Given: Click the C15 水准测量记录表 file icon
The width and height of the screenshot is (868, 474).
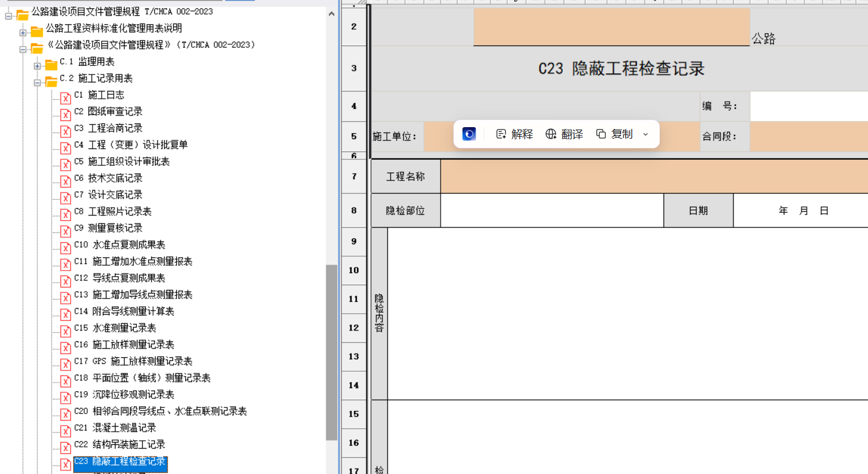Looking at the screenshot, I should point(65,331).
